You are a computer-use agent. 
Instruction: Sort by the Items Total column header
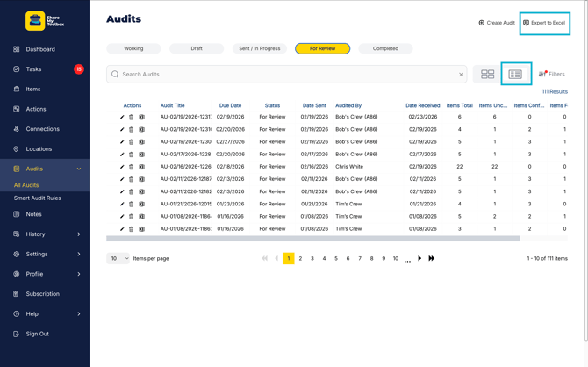pos(459,105)
